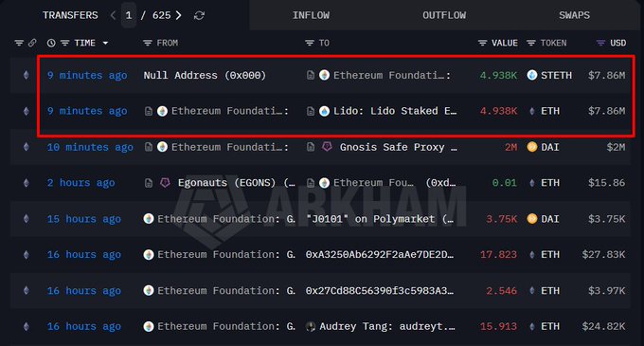
Task: Filter by the FROM column
Action: pos(148,43)
